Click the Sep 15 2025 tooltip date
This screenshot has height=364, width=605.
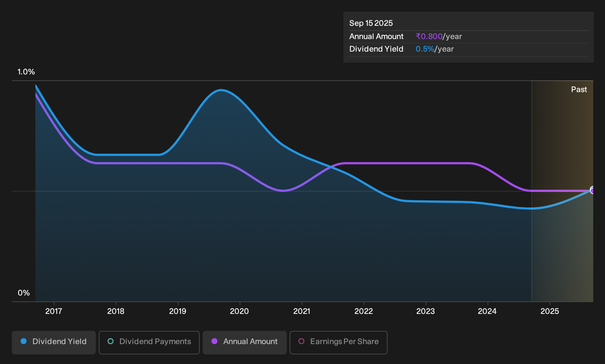click(371, 23)
